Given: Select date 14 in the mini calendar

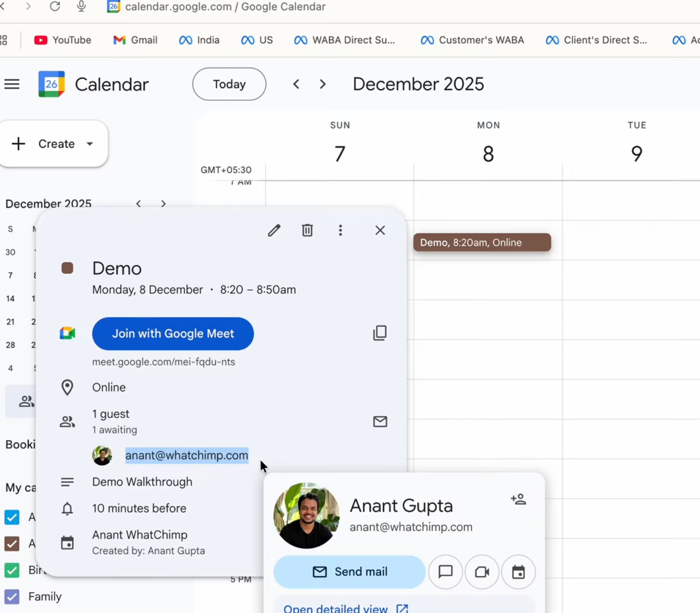Looking at the screenshot, I should click(x=10, y=299).
